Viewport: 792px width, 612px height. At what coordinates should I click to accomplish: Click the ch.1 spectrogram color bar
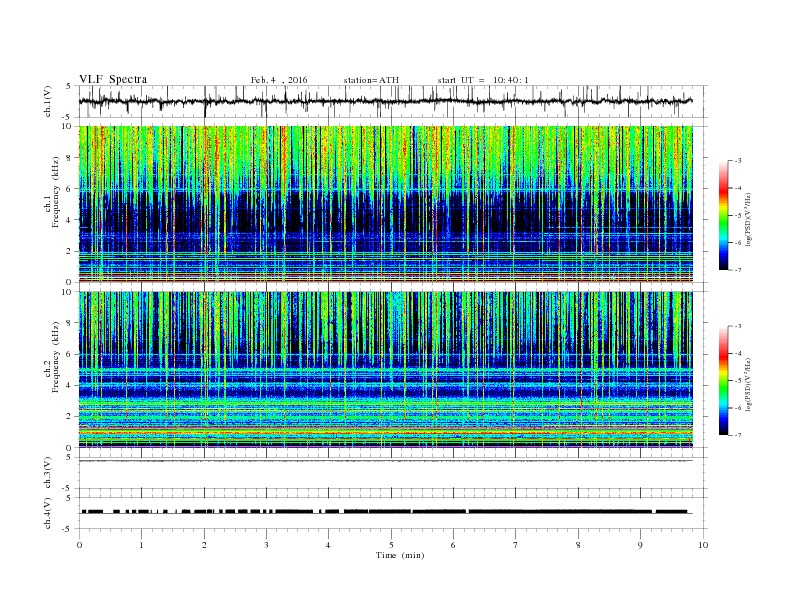pos(723,215)
